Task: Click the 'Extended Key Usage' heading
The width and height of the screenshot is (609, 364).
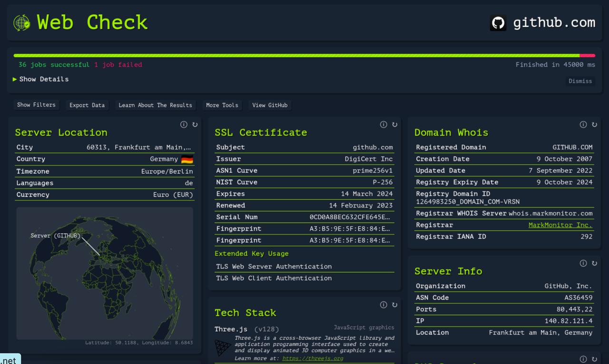Action: (x=252, y=254)
